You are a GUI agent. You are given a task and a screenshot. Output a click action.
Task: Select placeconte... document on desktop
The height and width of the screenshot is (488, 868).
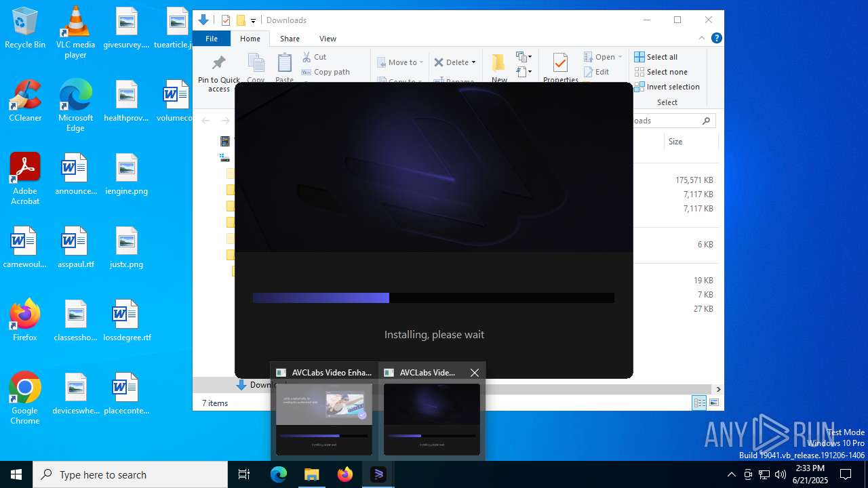[126, 394]
